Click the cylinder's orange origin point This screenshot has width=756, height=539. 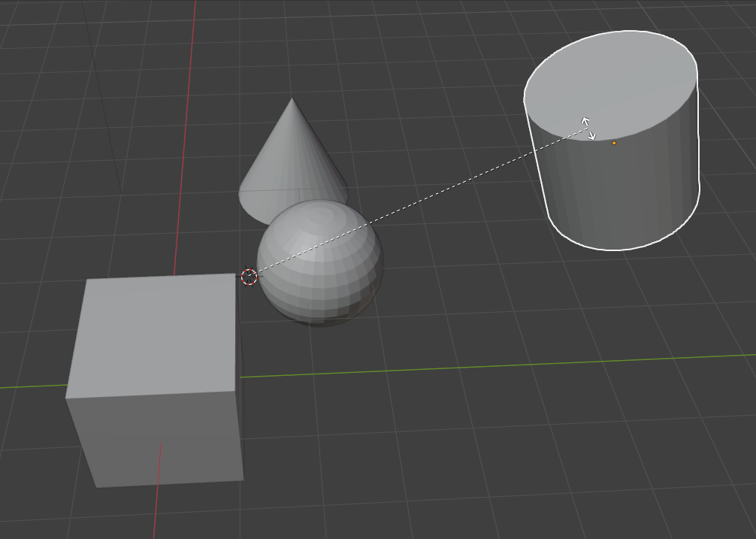point(614,143)
